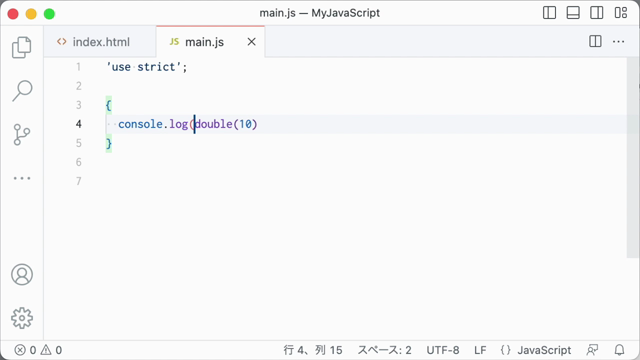Split the editor to the right
640x360 pixels.
(x=595, y=41)
